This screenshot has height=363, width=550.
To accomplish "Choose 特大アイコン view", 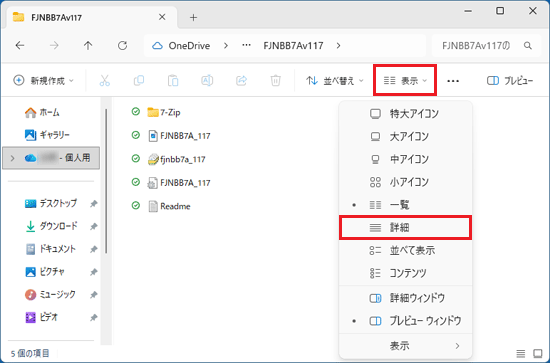I will click(x=405, y=114).
